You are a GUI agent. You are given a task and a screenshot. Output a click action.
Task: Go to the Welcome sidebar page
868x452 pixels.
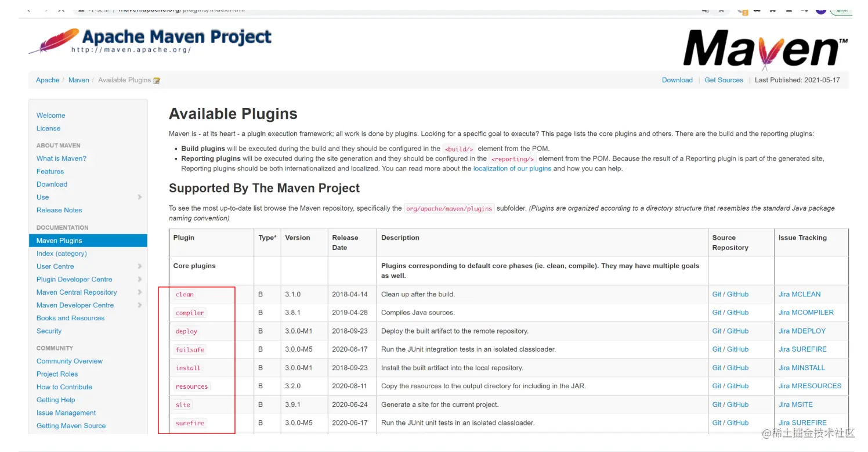(51, 115)
